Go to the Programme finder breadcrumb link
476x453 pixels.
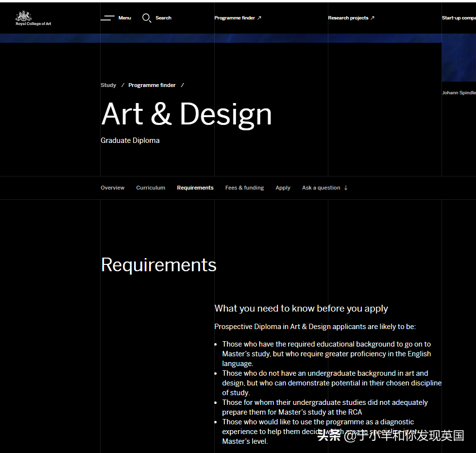click(152, 85)
